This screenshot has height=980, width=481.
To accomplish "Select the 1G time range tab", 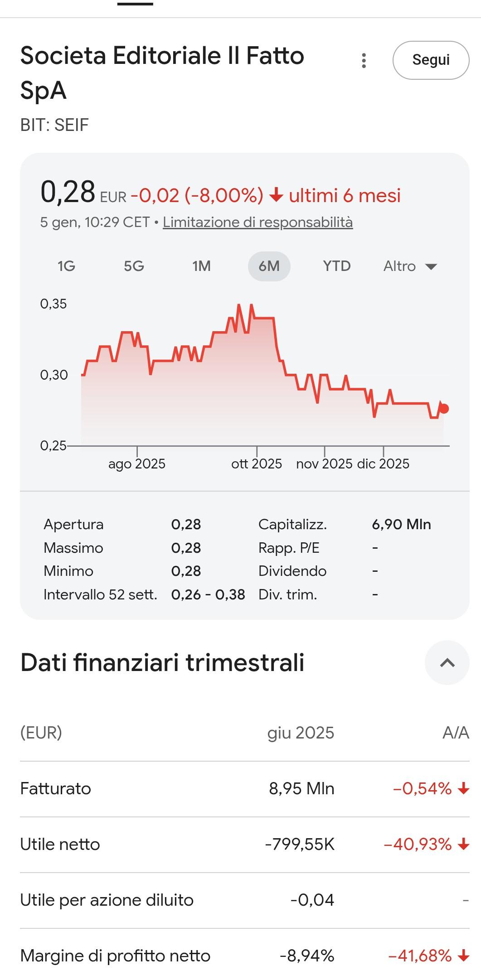I will click(x=66, y=266).
